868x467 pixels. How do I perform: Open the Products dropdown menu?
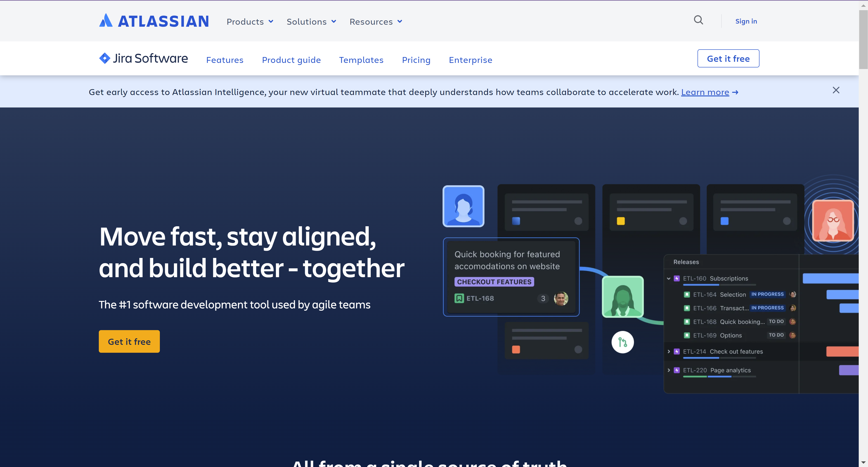(250, 21)
